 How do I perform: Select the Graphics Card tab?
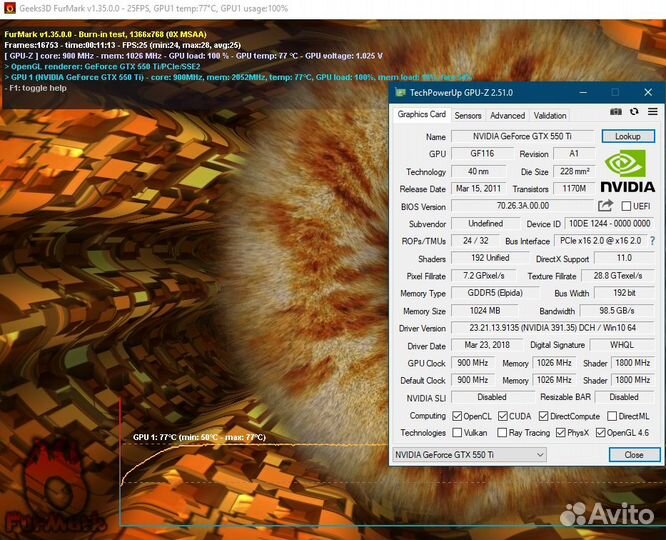coord(421,114)
